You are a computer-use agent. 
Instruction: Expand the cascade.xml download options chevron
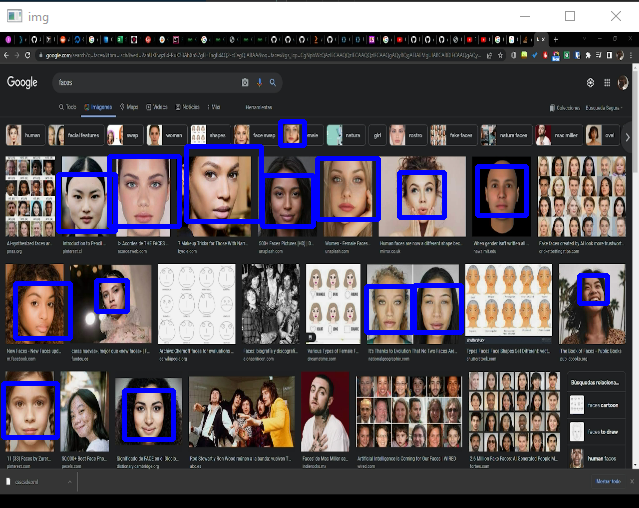70,482
